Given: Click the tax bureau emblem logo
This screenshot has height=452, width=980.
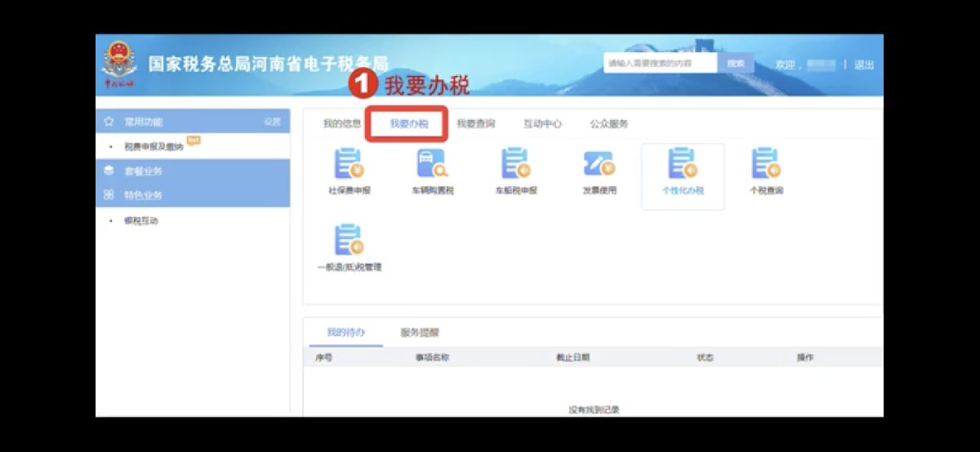Looking at the screenshot, I should [x=120, y=64].
